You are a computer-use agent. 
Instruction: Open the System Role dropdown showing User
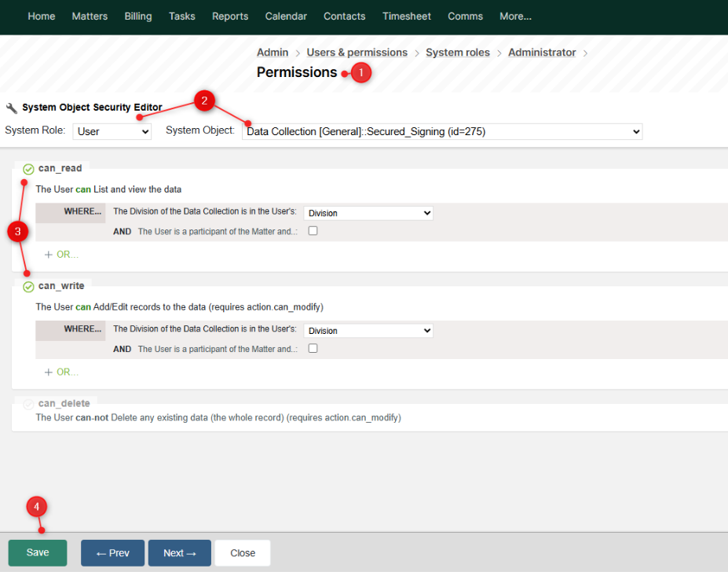coord(112,131)
